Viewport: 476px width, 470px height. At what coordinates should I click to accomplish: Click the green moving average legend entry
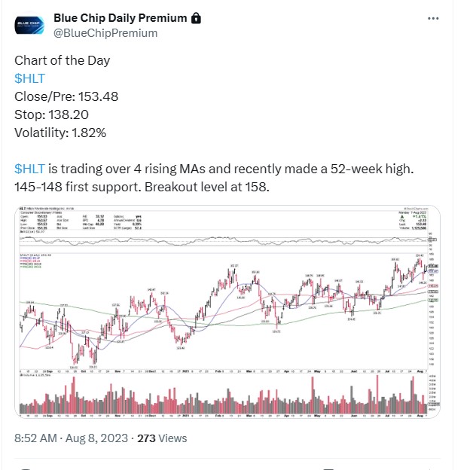pyautogui.click(x=30, y=267)
